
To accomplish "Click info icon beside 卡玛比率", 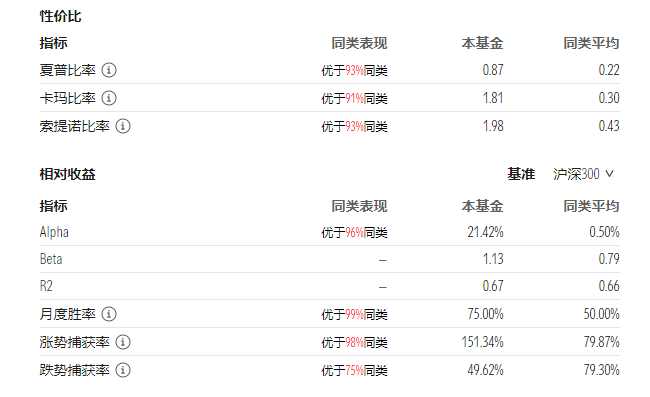I will 109,98.
